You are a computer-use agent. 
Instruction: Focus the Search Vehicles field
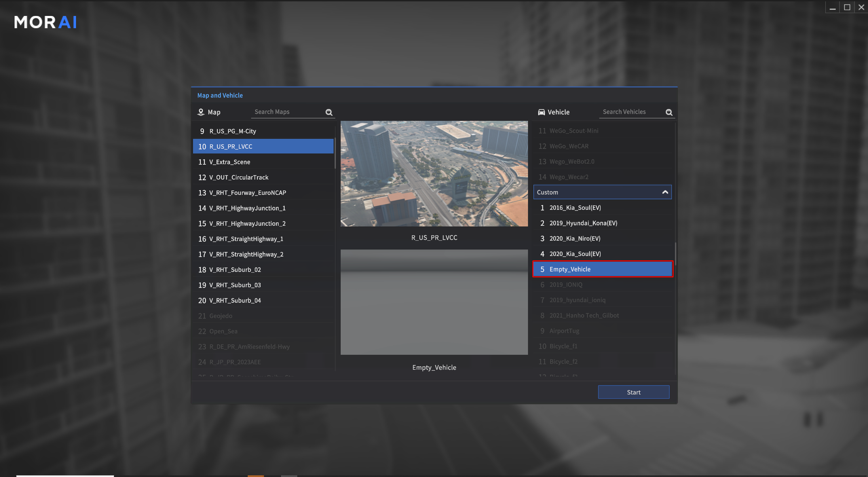pyautogui.click(x=631, y=112)
